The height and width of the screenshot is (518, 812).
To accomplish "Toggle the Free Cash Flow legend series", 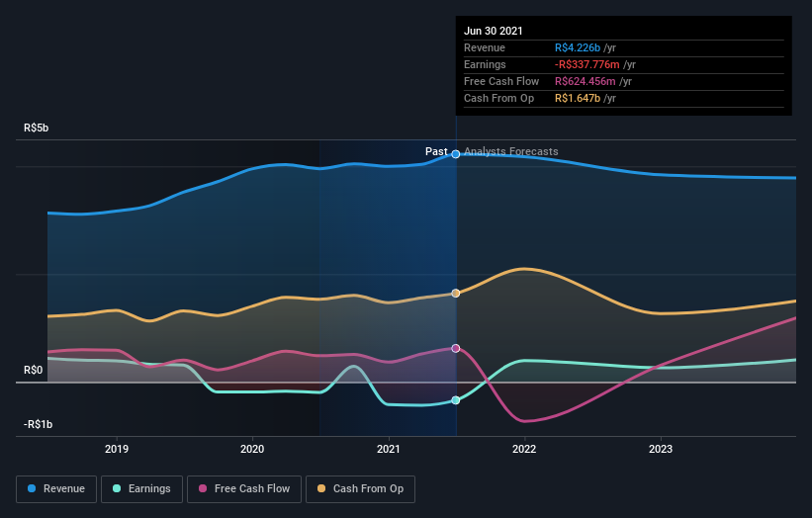I will [244, 489].
